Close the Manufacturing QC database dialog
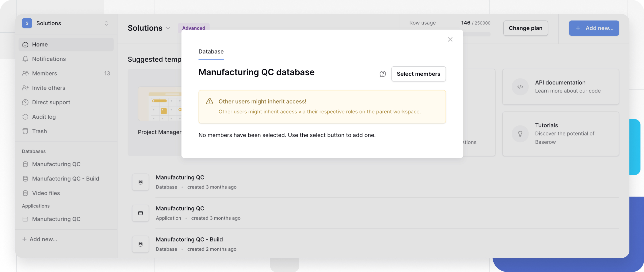644x272 pixels. [450, 39]
